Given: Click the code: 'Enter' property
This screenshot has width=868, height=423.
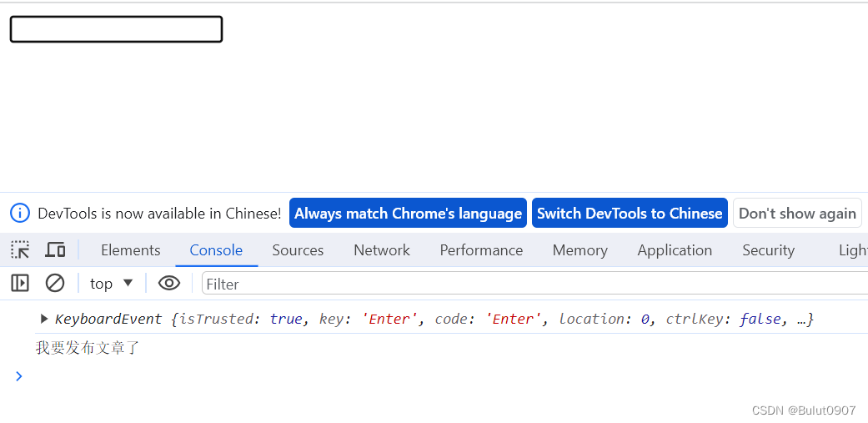Looking at the screenshot, I should [488, 319].
